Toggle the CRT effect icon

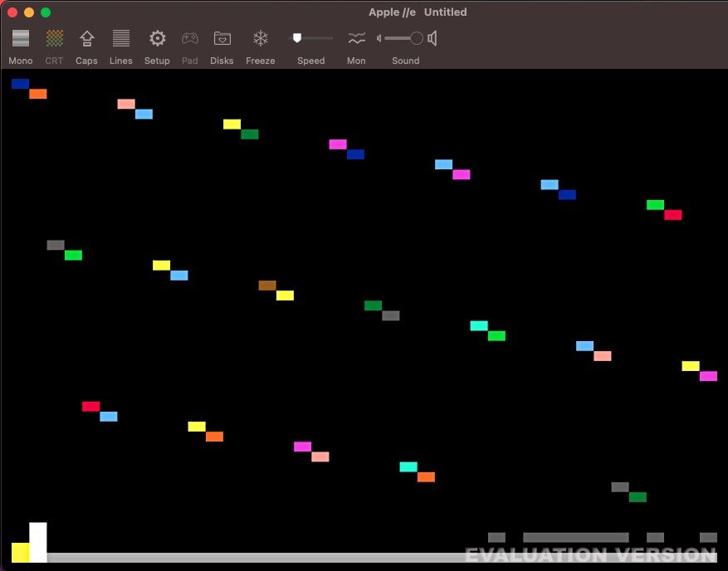[54, 38]
